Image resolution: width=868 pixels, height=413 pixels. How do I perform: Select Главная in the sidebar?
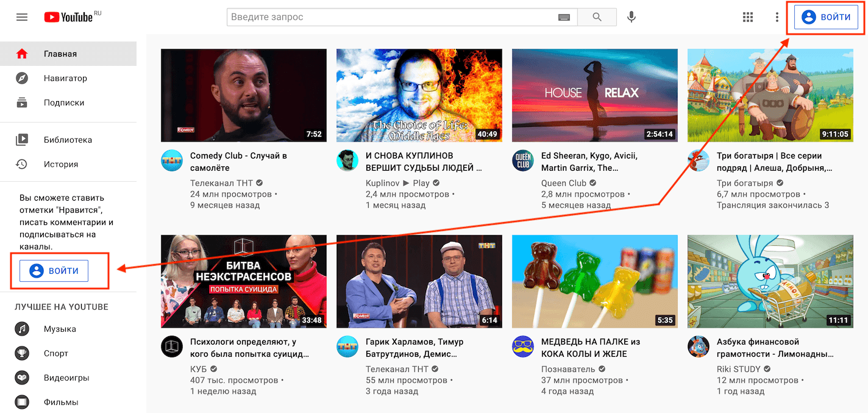click(x=68, y=54)
